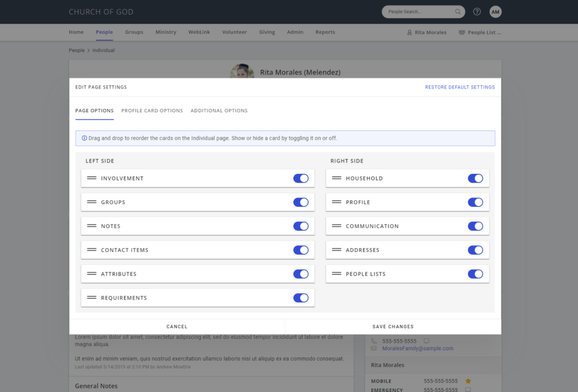This screenshot has width=578, height=392.
Task: Open the Giving menu
Action: click(267, 32)
